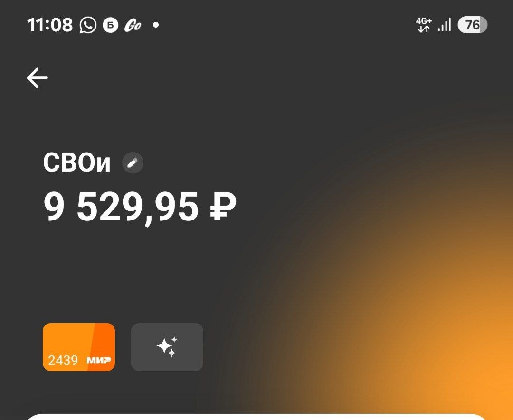Viewport: 513px width, 420px height.
Task: Tap the ruble currency sign
Action: (223, 206)
